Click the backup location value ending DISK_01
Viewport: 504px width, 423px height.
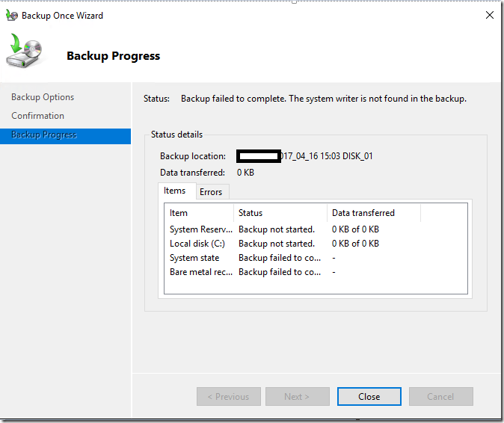pos(304,156)
